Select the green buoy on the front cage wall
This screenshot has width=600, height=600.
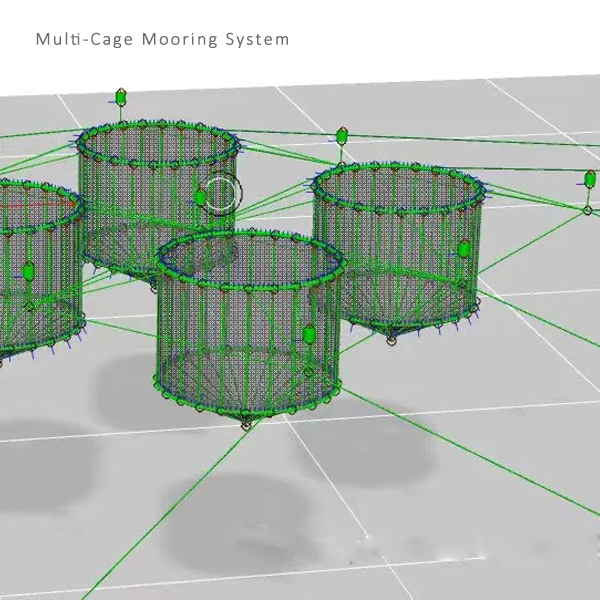point(309,334)
